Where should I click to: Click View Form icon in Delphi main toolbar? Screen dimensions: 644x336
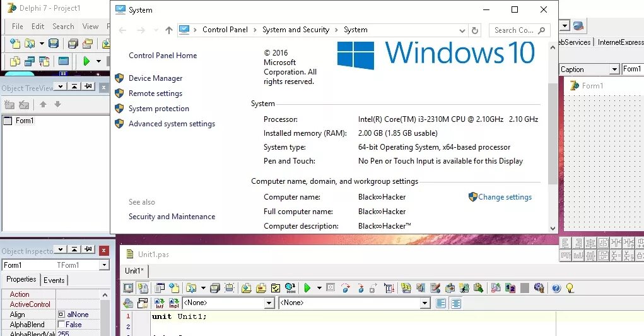(29, 62)
